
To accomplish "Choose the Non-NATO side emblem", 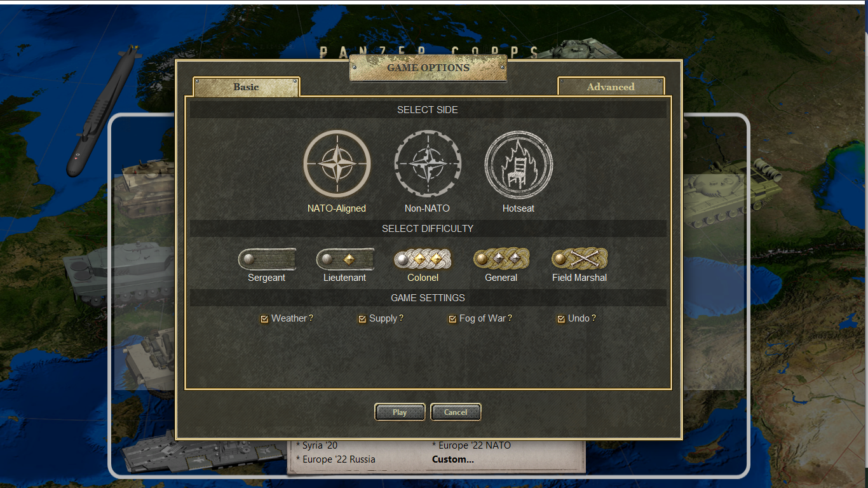I will pyautogui.click(x=427, y=164).
